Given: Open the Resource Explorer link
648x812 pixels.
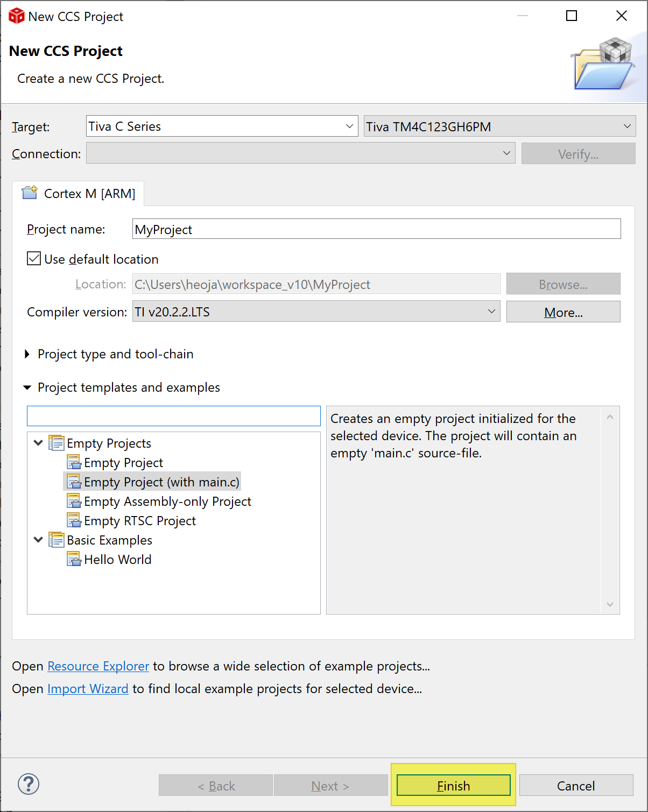Looking at the screenshot, I should pyautogui.click(x=98, y=666).
